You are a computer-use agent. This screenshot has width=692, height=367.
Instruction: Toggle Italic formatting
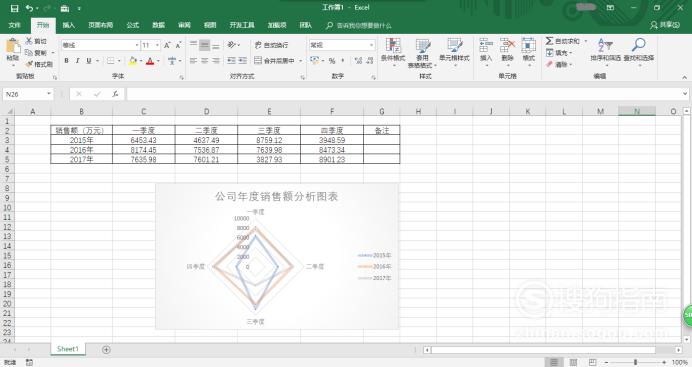[77, 60]
